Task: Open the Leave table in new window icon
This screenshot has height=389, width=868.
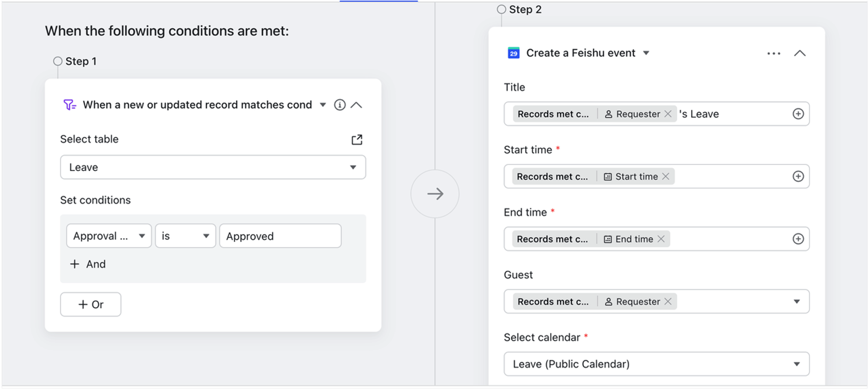Action: [x=357, y=140]
